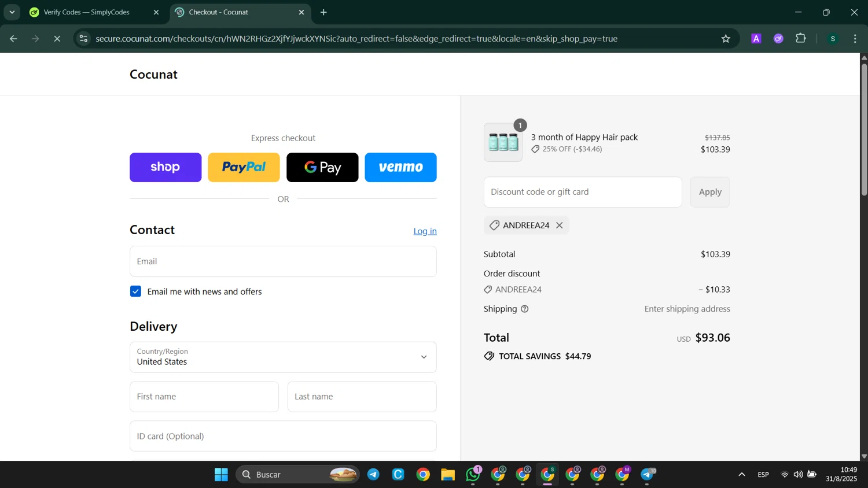Focus the Email input field

pyautogui.click(x=283, y=261)
